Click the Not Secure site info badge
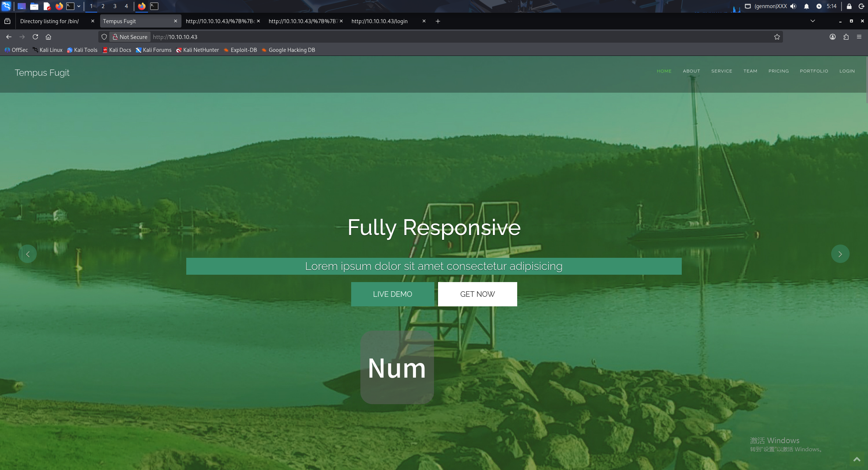This screenshot has height=470, width=868. tap(130, 37)
